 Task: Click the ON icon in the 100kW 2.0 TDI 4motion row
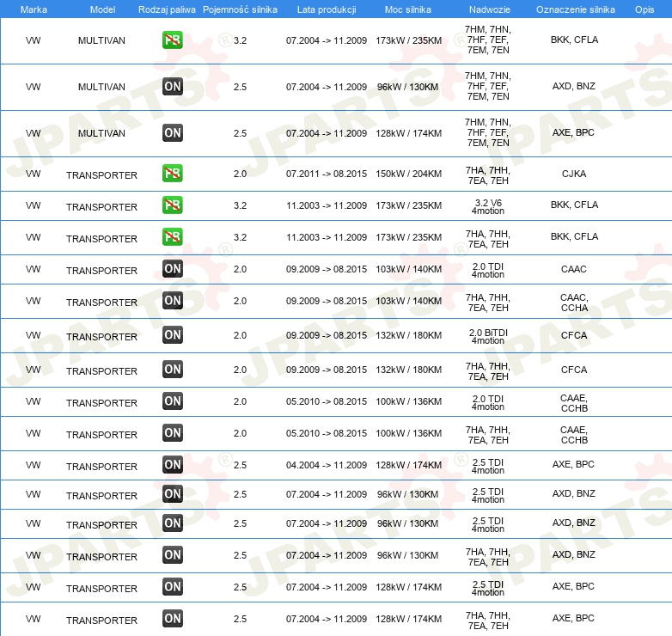(172, 401)
